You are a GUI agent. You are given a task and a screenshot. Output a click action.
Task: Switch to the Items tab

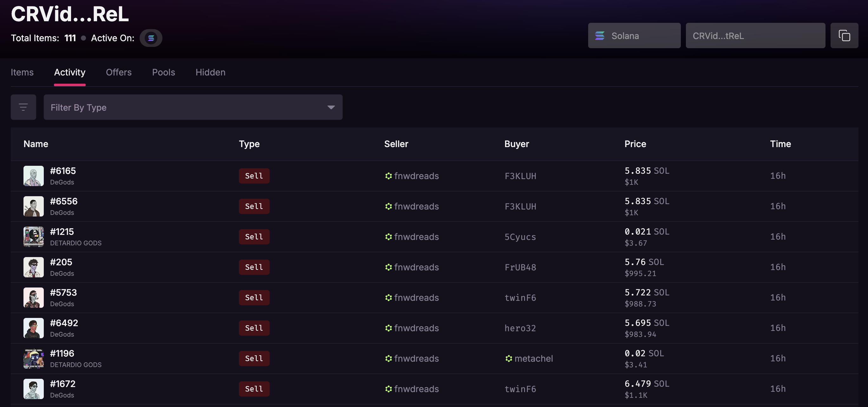click(x=22, y=72)
